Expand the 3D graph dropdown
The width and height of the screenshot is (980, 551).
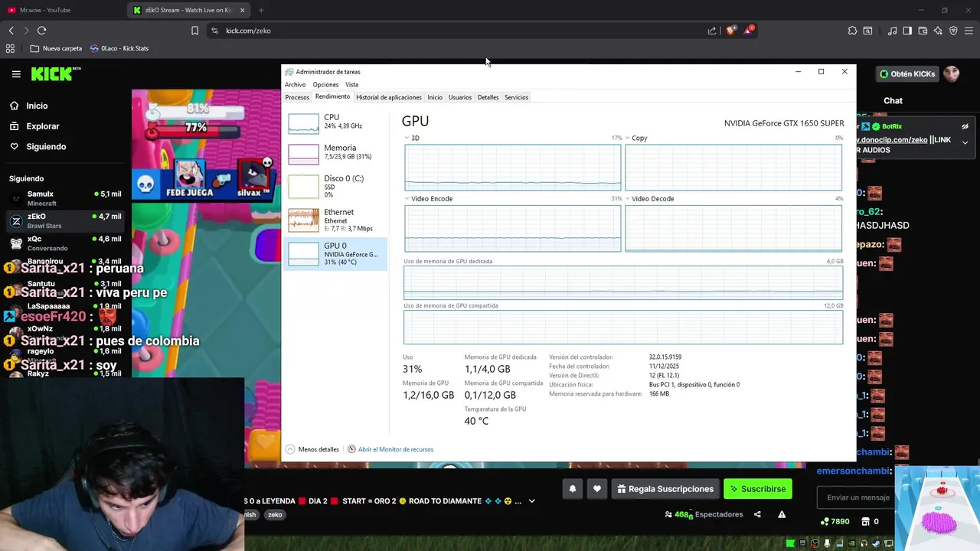(x=407, y=139)
